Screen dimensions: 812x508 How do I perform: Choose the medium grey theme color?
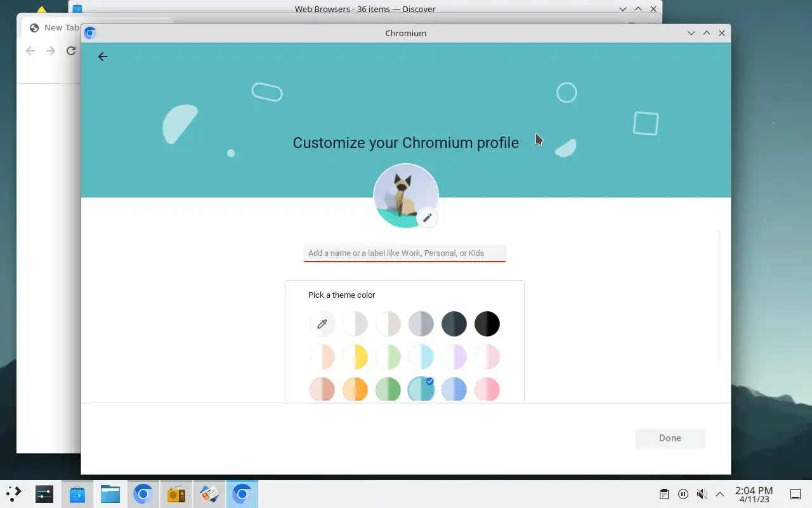pyautogui.click(x=421, y=324)
